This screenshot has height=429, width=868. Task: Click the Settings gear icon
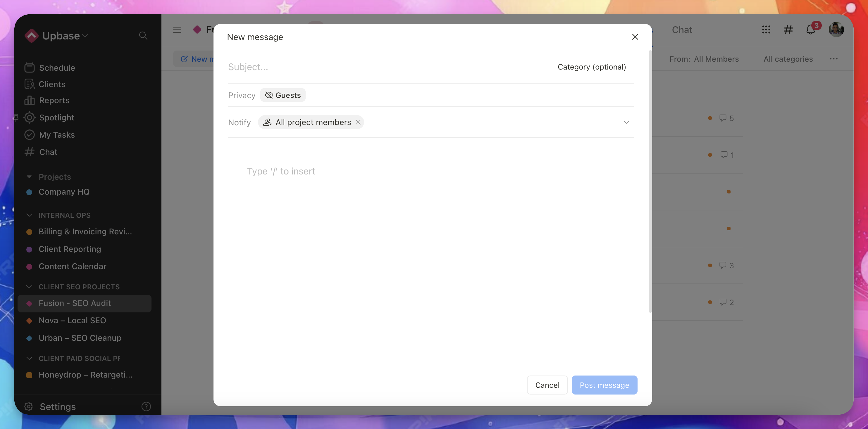coord(29,406)
